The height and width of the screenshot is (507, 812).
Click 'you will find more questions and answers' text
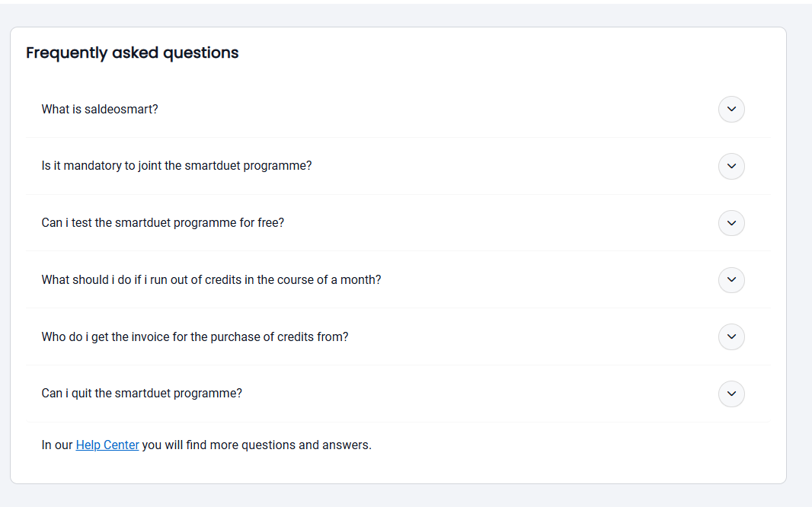click(x=257, y=445)
